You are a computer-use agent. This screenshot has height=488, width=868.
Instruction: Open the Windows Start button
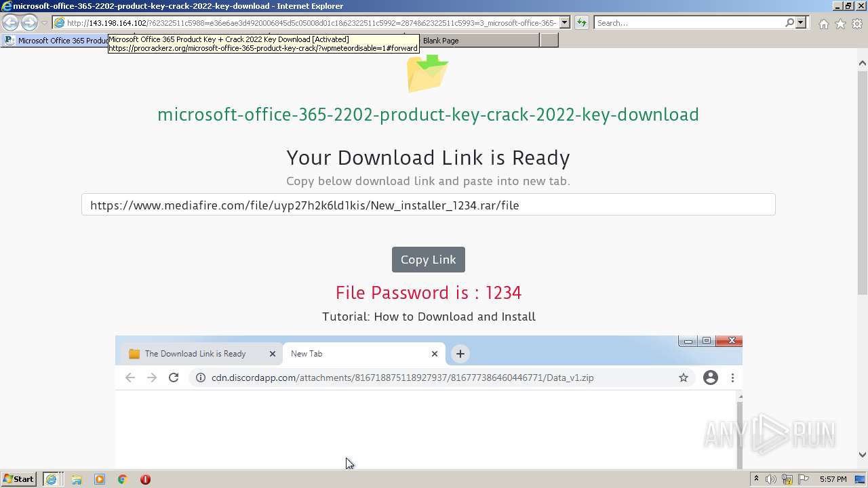coord(19,479)
